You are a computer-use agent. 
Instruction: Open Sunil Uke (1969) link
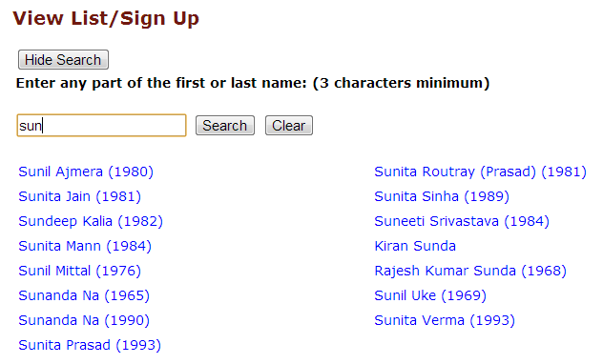(430, 295)
